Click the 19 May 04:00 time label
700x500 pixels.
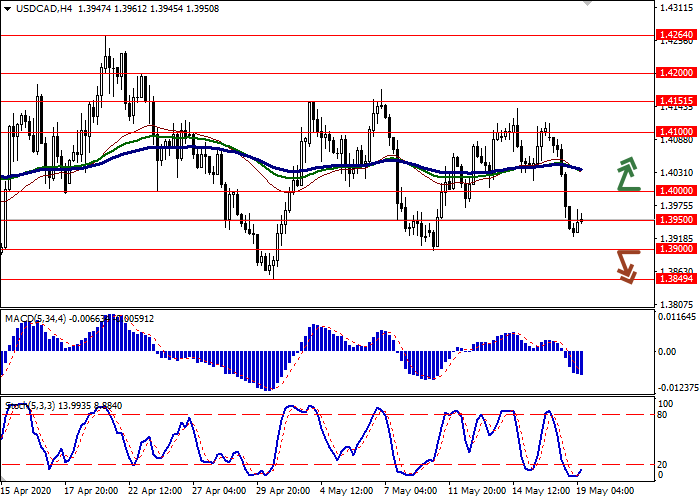pyautogui.click(x=604, y=492)
